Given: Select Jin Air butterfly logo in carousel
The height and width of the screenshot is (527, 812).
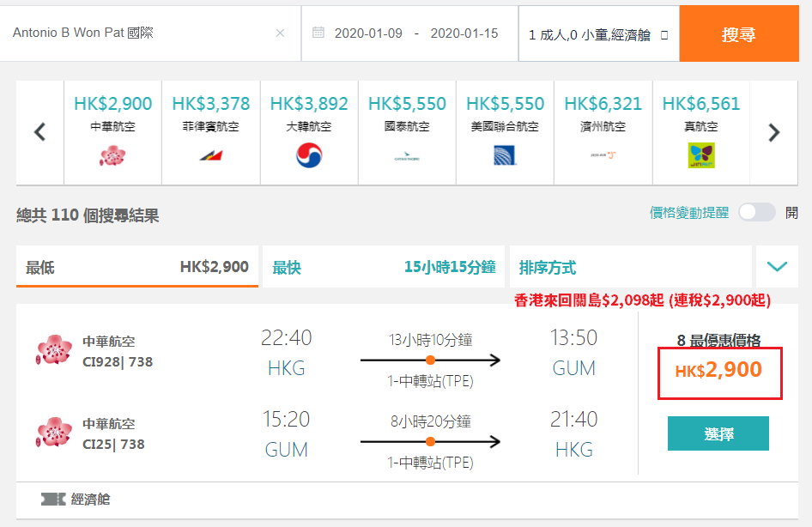Looking at the screenshot, I should coord(701,155).
